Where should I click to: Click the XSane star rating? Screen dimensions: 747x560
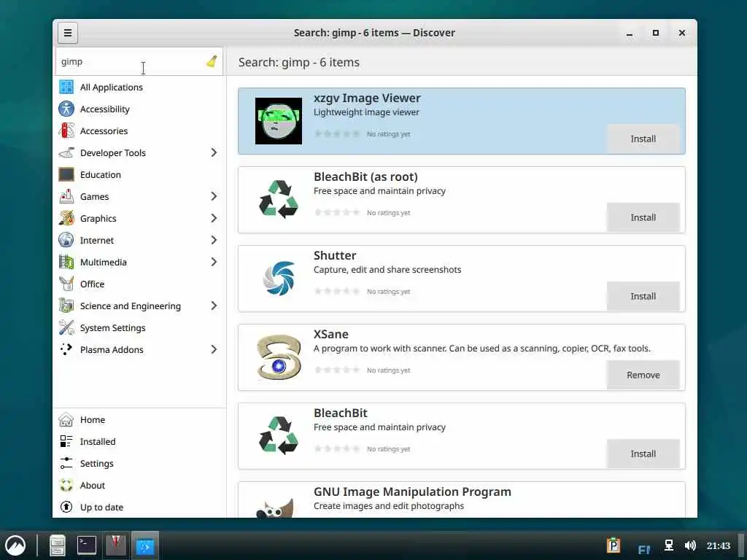tap(337, 370)
